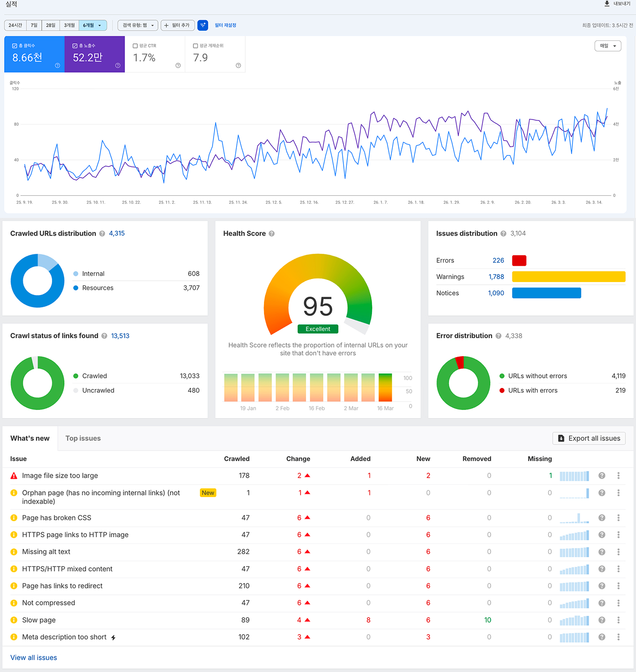Enable the 평균 게재순위 checkbox
The width and height of the screenshot is (636, 672).
pos(196,46)
